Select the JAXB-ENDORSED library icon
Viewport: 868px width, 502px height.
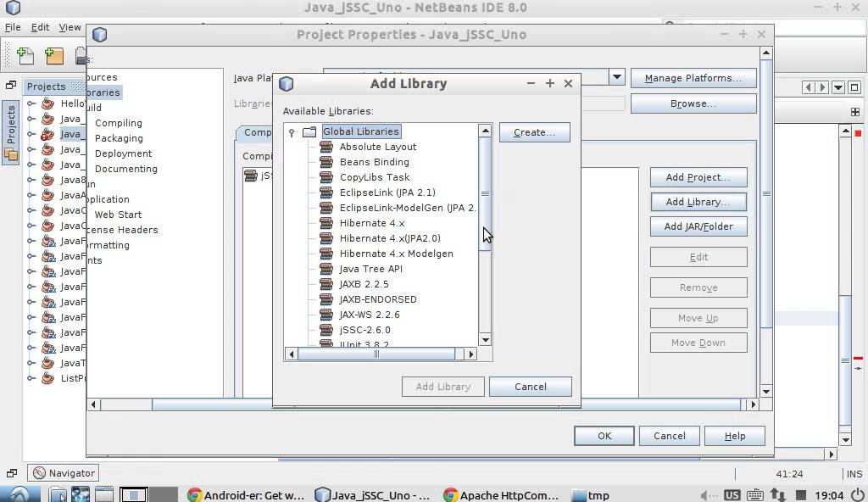click(326, 299)
